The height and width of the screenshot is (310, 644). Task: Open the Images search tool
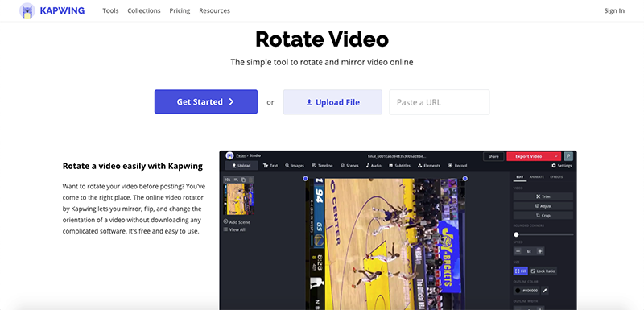[295, 166]
